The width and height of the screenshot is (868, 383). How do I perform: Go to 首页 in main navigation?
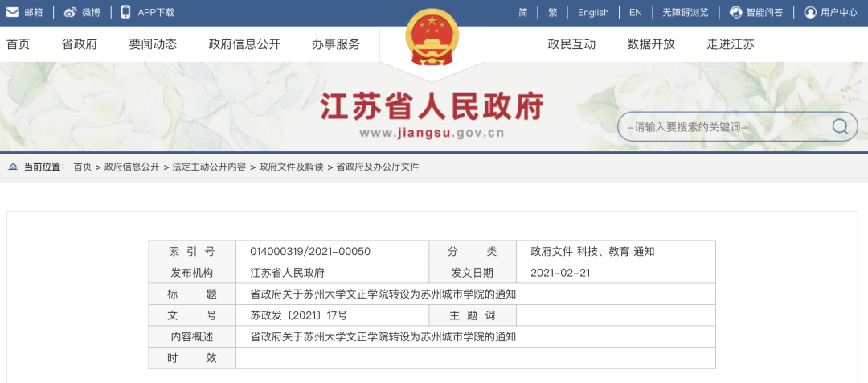pos(18,44)
